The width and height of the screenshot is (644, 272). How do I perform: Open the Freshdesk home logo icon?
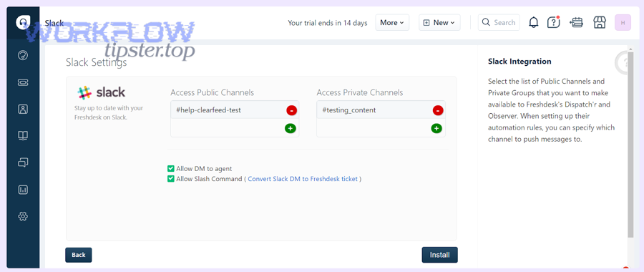click(x=23, y=23)
